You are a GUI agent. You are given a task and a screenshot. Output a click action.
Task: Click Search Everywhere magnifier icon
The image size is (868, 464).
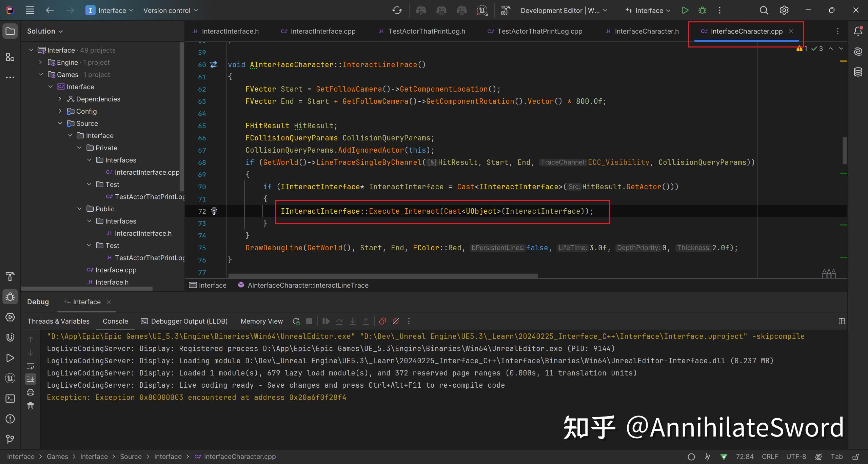click(x=764, y=11)
